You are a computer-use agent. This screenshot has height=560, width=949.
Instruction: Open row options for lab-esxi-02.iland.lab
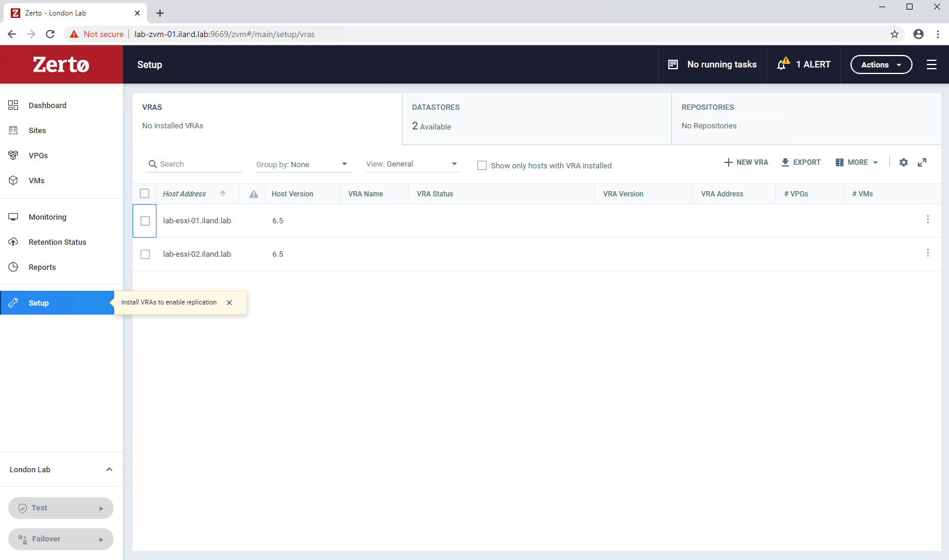click(x=927, y=253)
